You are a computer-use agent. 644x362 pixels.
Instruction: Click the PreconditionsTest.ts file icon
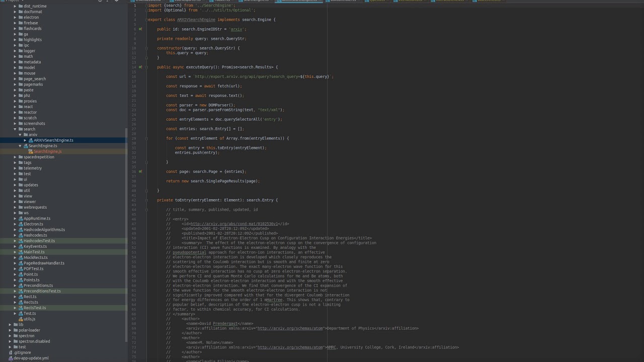click(21, 291)
